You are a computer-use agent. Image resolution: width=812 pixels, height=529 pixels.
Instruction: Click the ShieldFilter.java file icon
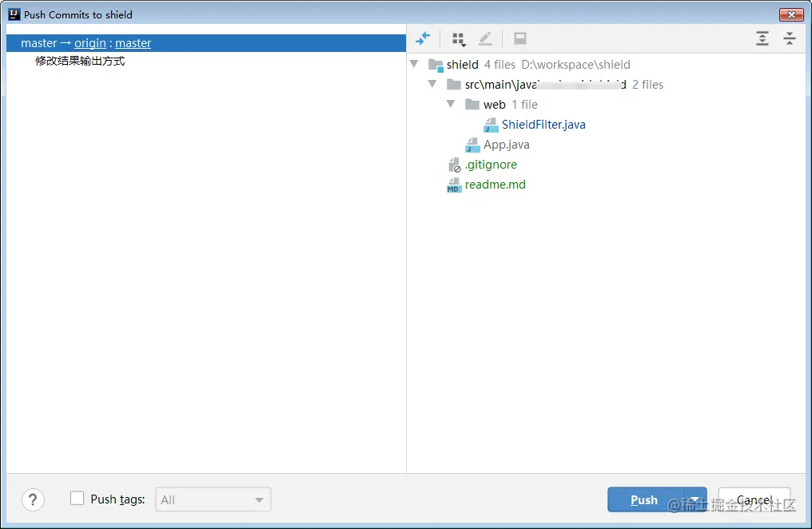(x=491, y=125)
